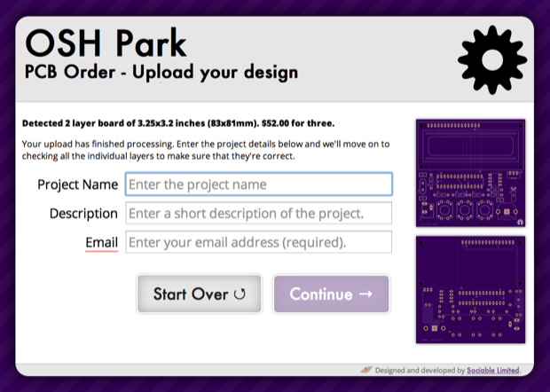Click the 'Your upload has finished processing' paragraph
This screenshot has height=392, width=550.
tap(206, 150)
